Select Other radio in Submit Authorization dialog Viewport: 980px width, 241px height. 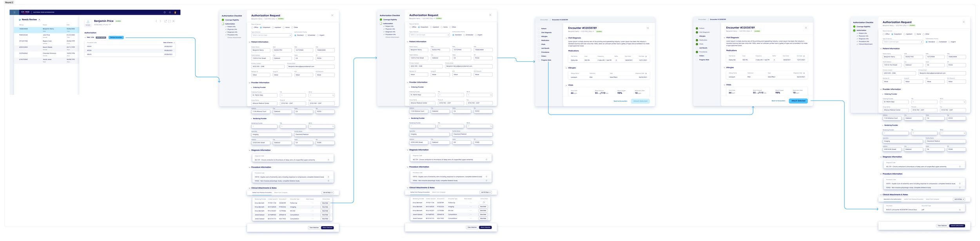pyautogui.click(x=924, y=34)
